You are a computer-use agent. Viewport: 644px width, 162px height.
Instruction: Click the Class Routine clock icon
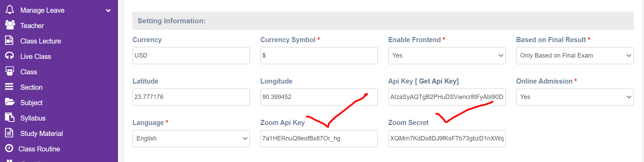tap(9, 148)
